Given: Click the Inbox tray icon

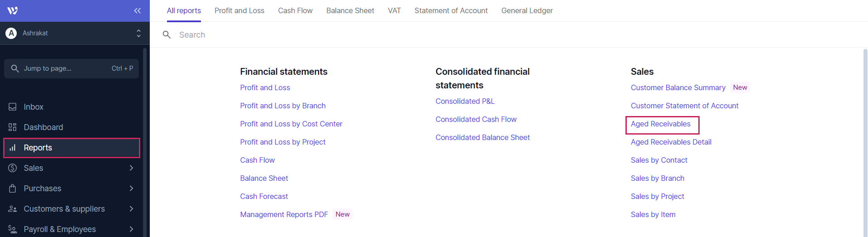Looking at the screenshot, I should point(13,107).
